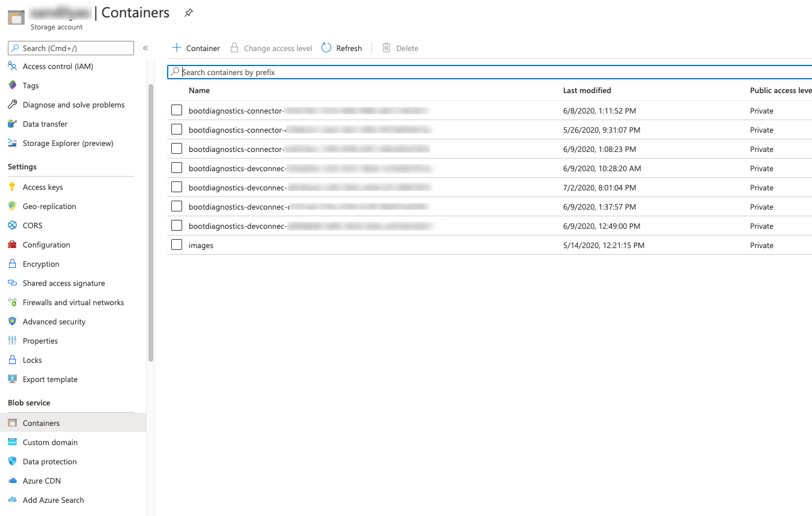Open the Configuration toolbox icon

coord(12,244)
